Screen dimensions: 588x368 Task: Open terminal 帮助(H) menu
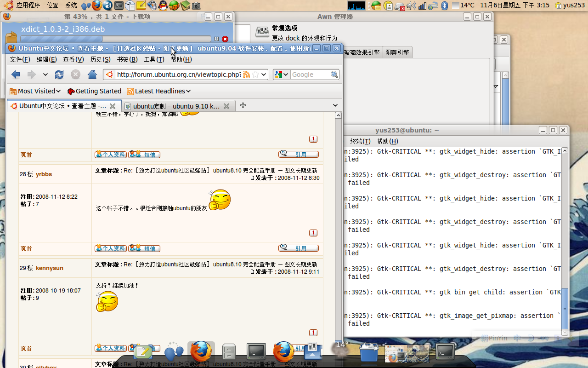(387, 141)
